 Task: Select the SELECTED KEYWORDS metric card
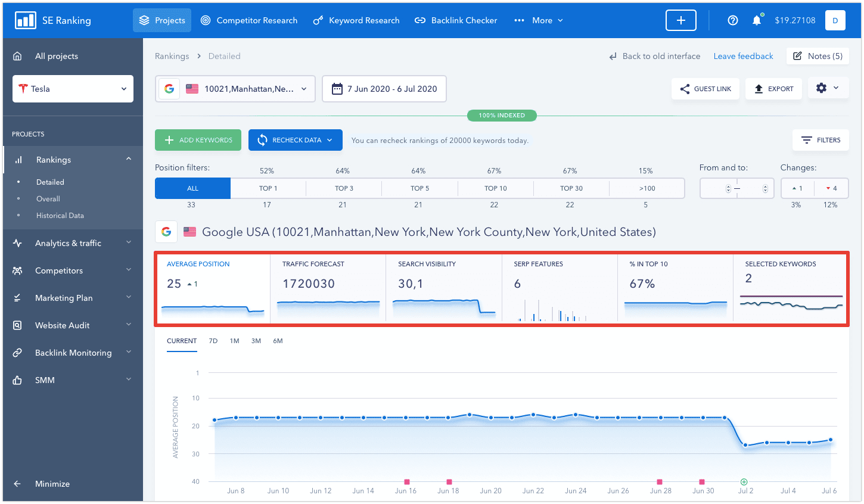[x=791, y=289]
